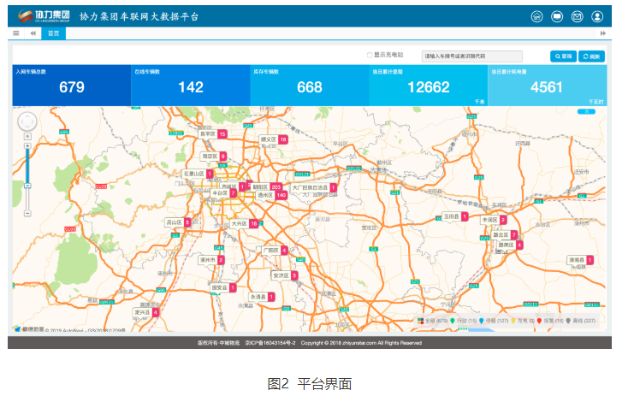
Task: Select the 首页 tab
Action: (x=52, y=33)
